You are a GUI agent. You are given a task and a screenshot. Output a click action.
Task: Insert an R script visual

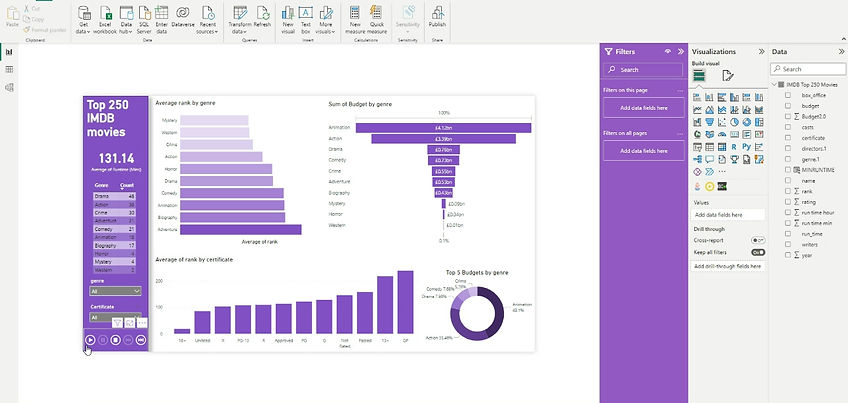pos(734,147)
